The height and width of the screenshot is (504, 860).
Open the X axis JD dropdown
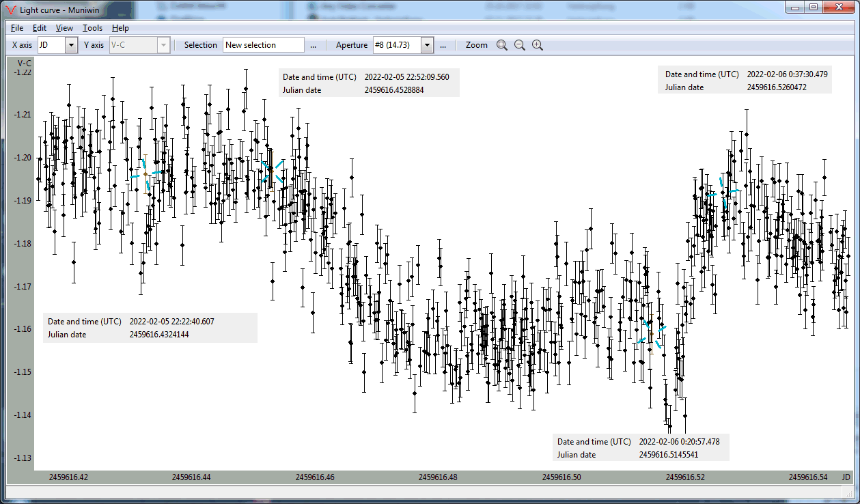point(71,45)
